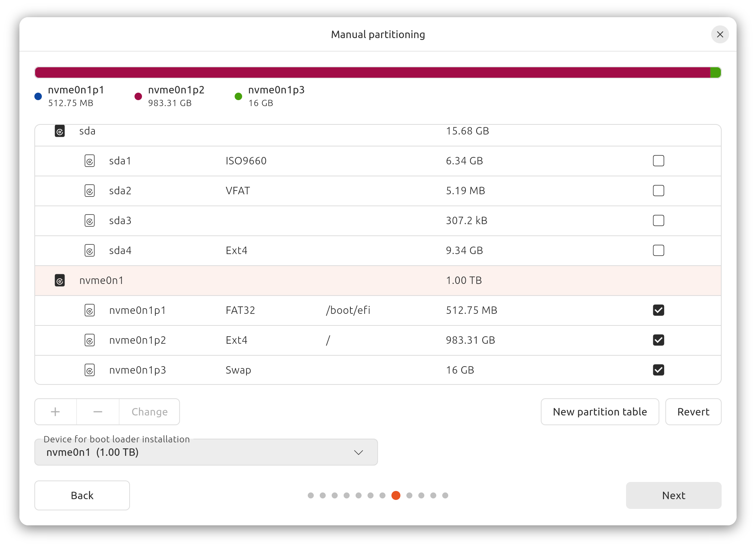Click the sda2 partition icon
The image size is (756, 547).
[90, 191]
